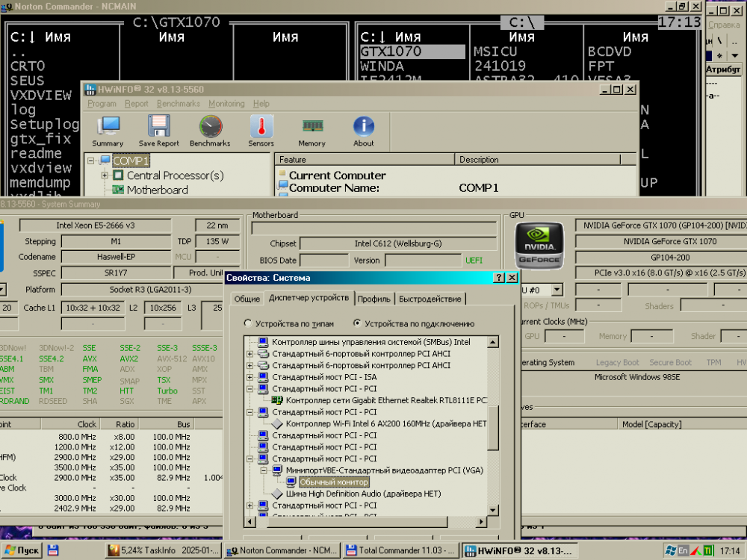Open the Monitoring menu in HWiNFO
747x560 pixels.
coord(226,104)
